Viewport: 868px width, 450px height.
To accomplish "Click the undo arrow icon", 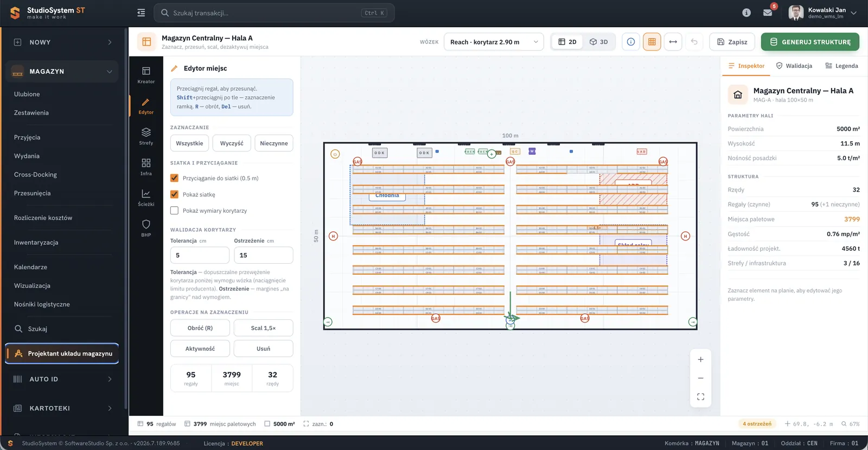I will click(x=694, y=42).
